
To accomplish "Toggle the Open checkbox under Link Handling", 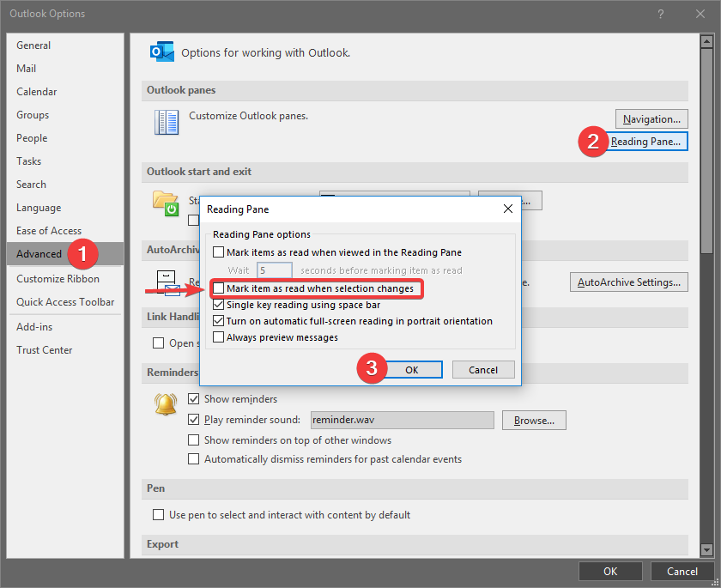I will (158, 343).
